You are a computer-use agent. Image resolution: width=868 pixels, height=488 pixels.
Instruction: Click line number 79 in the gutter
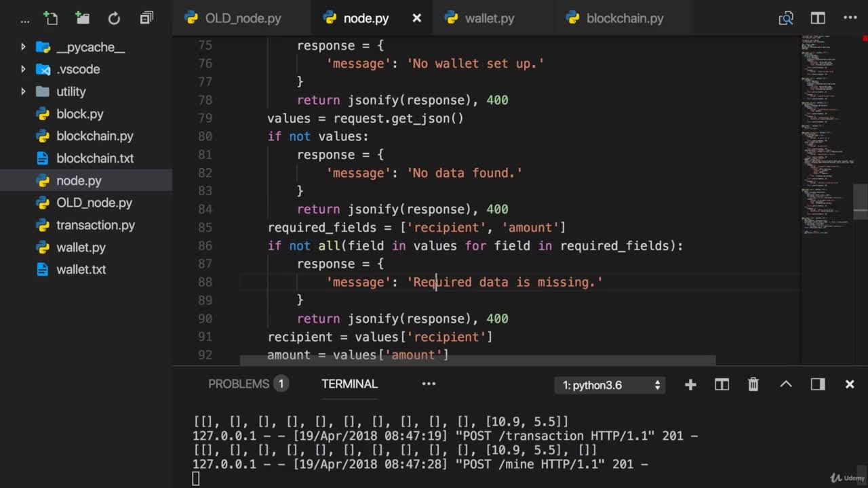tap(204, 118)
